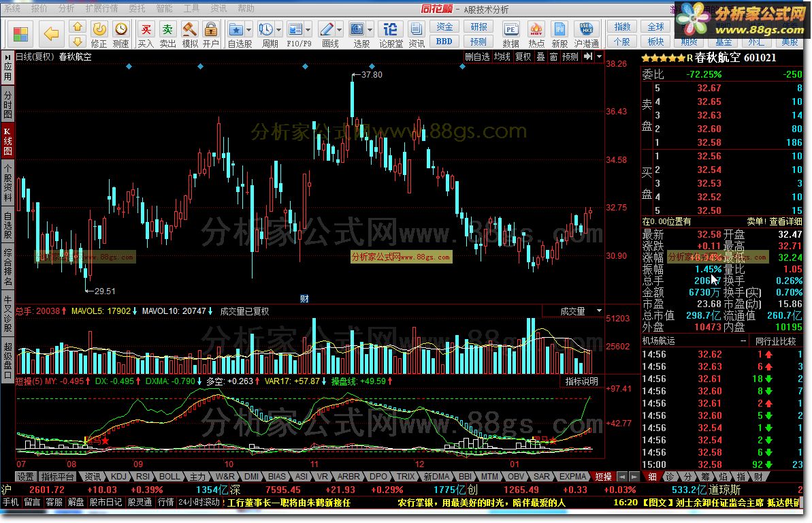Switch to the KDJ indicator tab
The height and width of the screenshot is (523, 812).
(x=118, y=476)
